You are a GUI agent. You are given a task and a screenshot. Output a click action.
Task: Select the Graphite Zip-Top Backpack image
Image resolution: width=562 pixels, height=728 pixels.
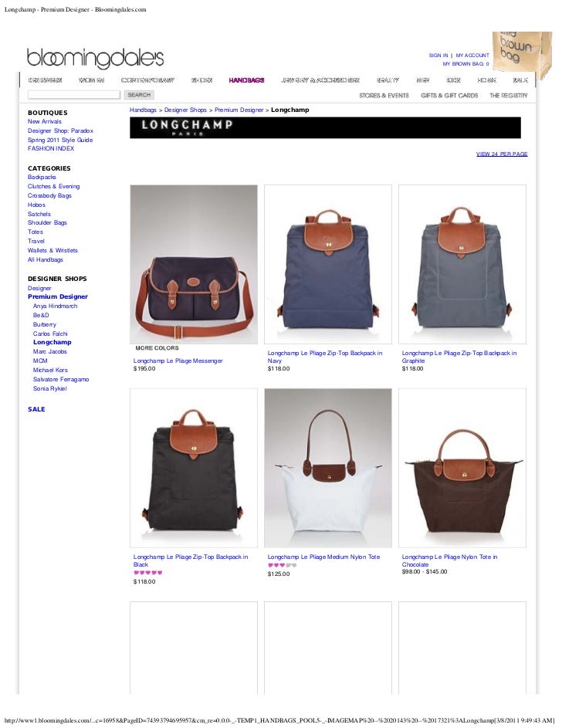click(x=462, y=264)
